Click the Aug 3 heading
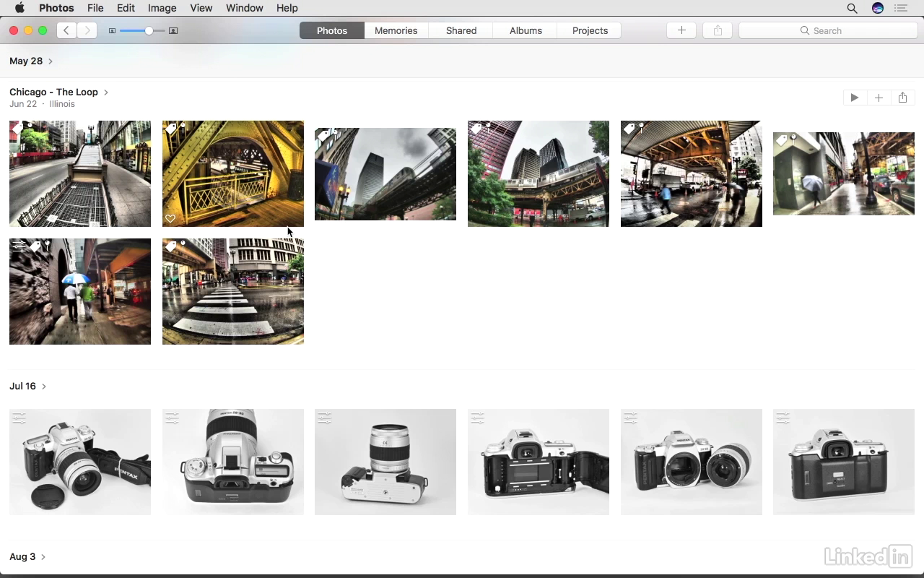The image size is (924, 578). coord(22,557)
